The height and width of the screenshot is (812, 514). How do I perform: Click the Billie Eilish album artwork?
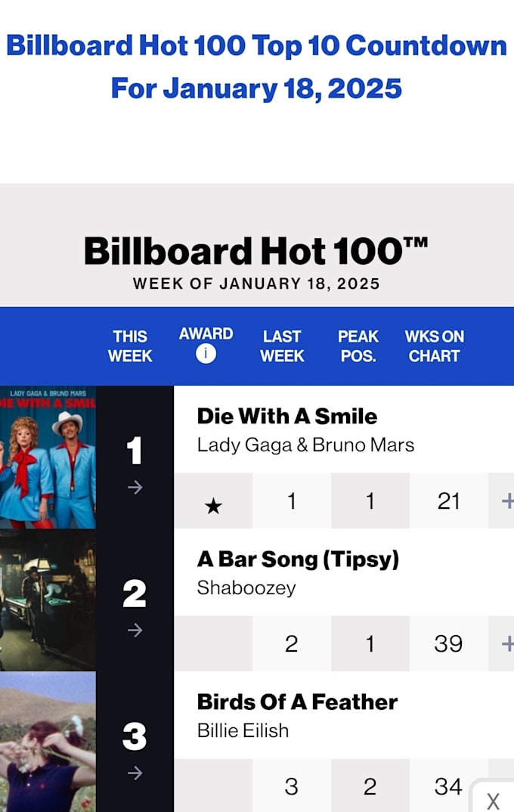[x=48, y=742]
